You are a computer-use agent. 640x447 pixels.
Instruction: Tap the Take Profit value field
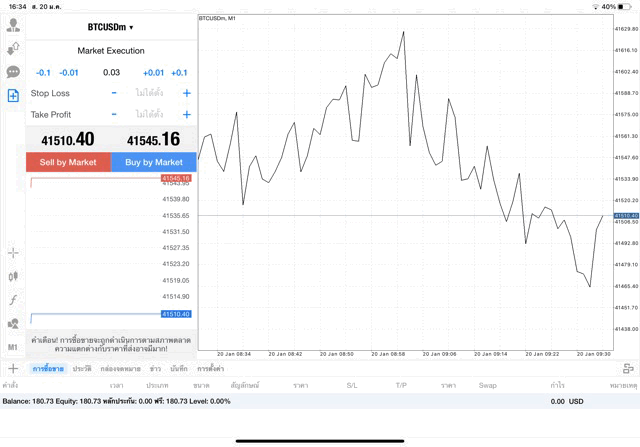coord(149,114)
